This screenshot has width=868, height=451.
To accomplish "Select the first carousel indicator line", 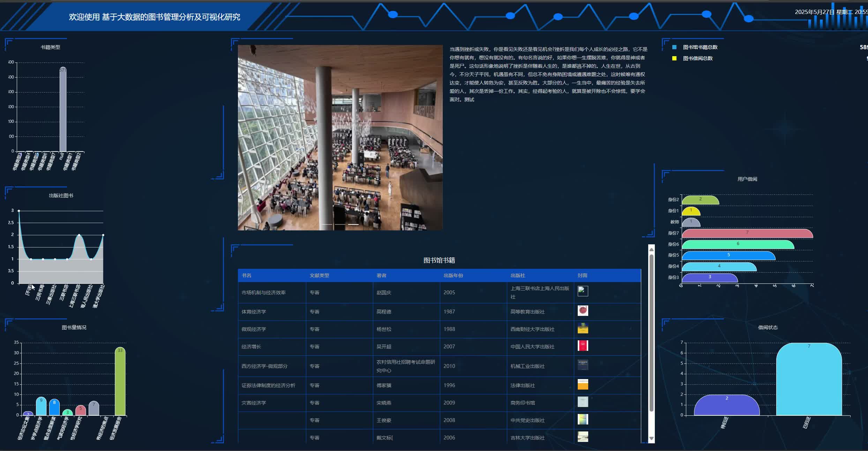I will (327, 224).
